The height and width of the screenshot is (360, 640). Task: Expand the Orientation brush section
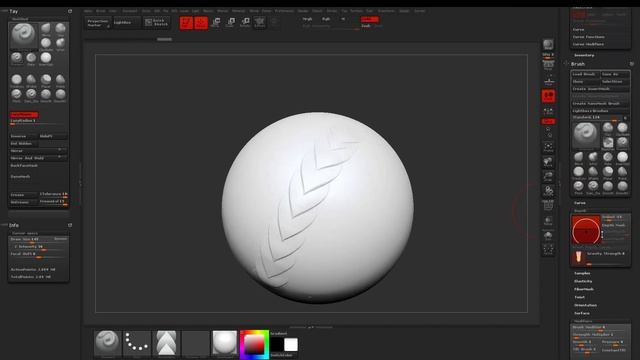click(x=585, y=305)
